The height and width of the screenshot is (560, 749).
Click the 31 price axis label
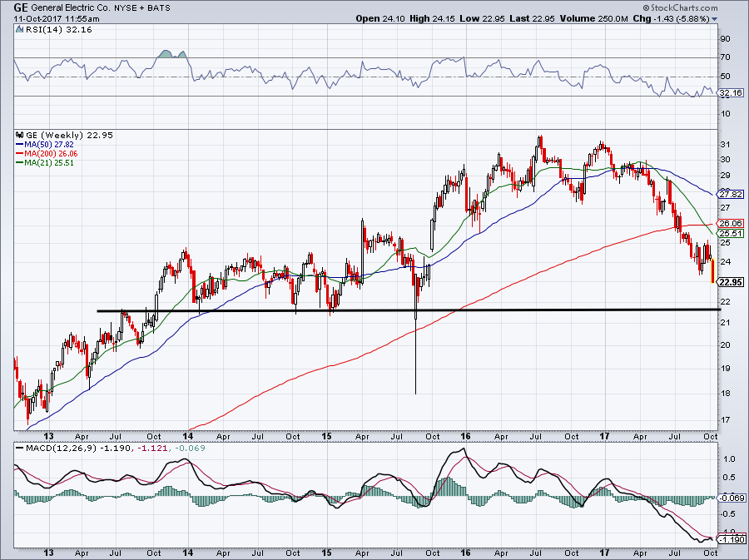point(725,145)
